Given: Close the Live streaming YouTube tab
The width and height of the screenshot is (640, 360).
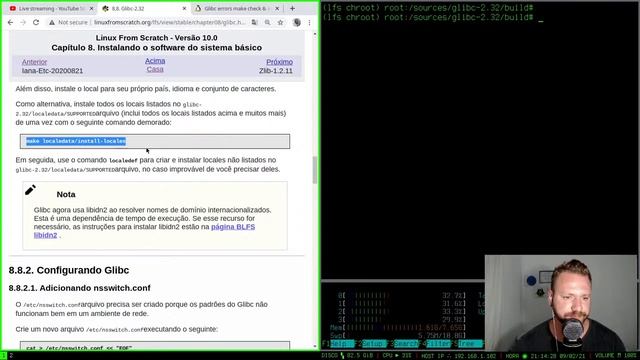Looking at the screenshot, I should (x=91, y=8).
